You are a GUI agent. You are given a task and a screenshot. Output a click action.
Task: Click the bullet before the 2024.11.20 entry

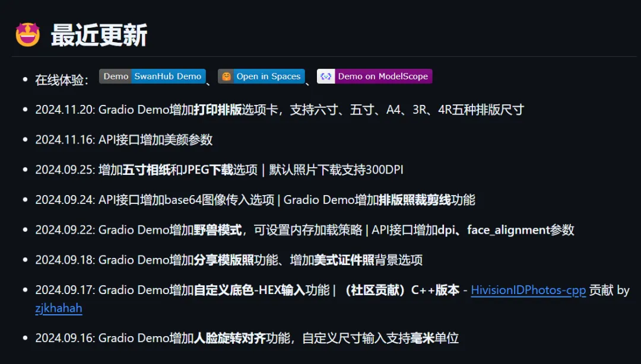click(24, 110)
